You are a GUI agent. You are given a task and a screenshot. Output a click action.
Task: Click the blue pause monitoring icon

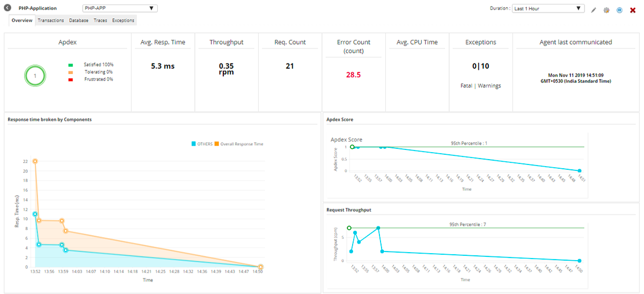tap(619, 10)
